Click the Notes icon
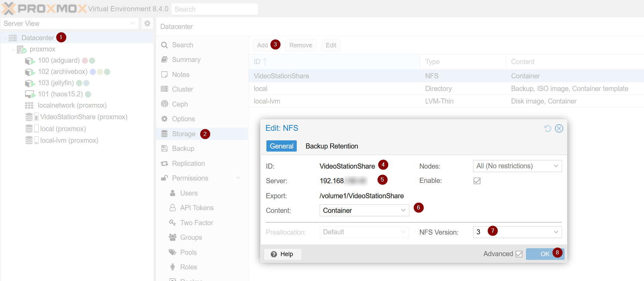644x281 pixels. click(x=164, y=75)
